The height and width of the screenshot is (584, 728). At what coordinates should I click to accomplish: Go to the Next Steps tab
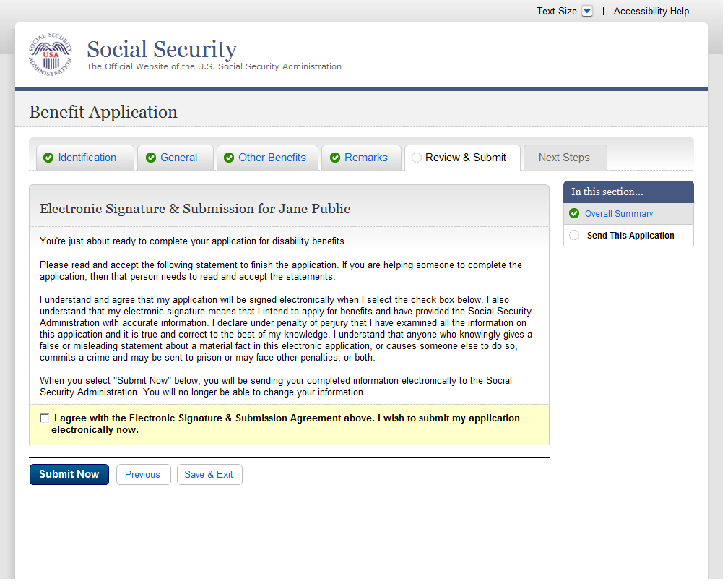coord(564,158)
